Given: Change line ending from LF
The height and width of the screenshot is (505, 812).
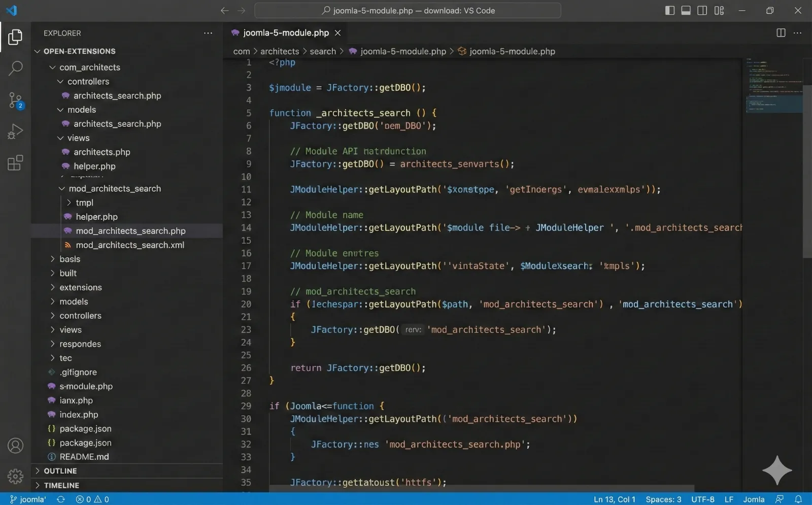Looking at the screenshot, I should pos(729,499).
